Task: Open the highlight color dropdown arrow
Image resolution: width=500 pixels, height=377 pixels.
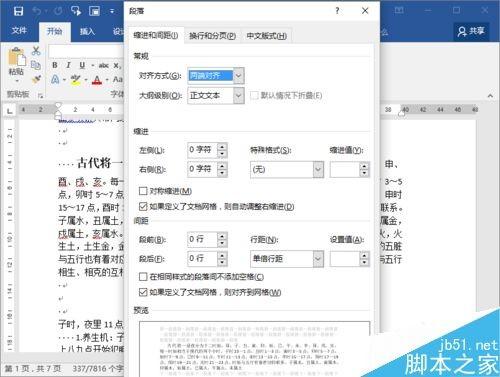Action: 86,80
